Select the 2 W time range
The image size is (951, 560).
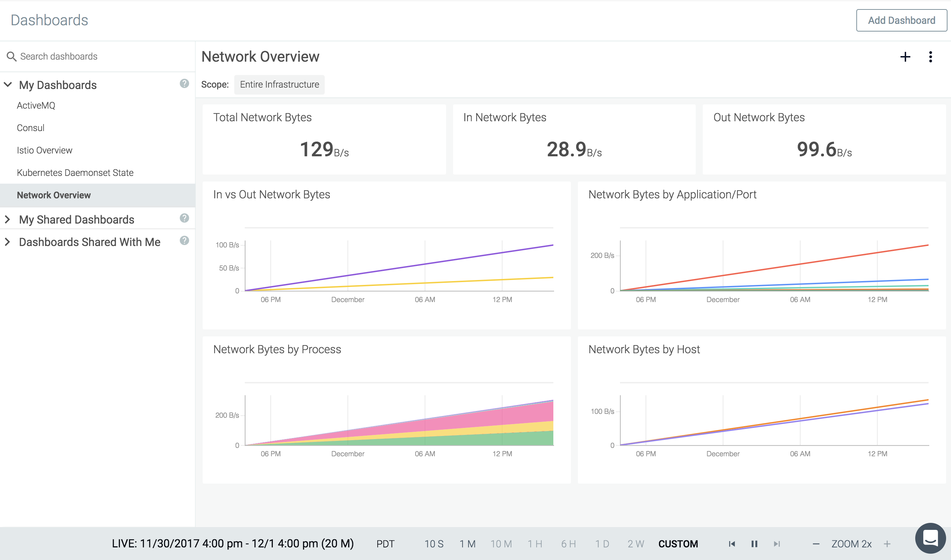click(x=636, y=544)
